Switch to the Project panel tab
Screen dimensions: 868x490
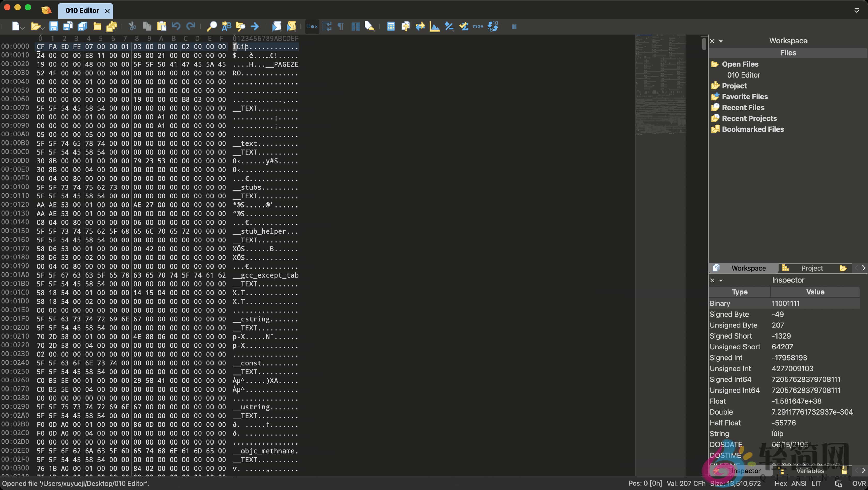(812, 268)
